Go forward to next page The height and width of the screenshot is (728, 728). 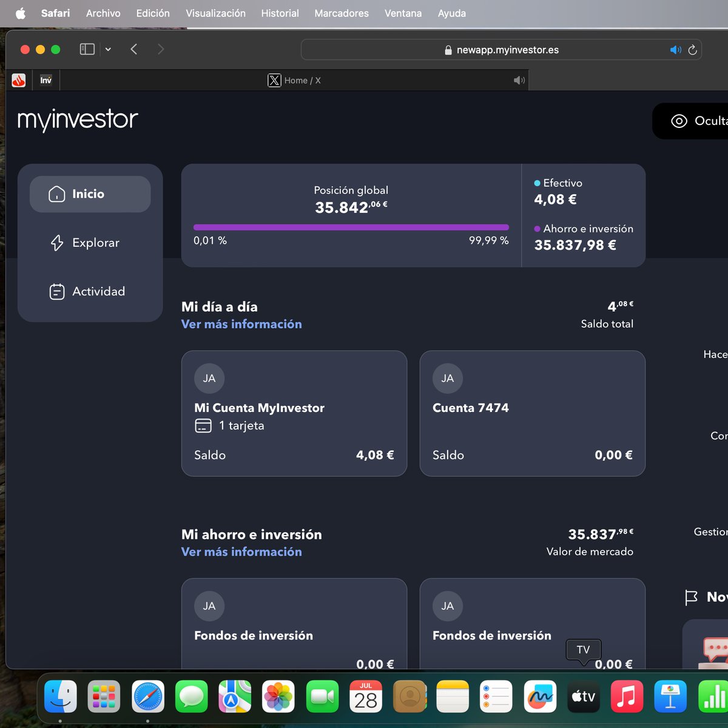[161, 49]
